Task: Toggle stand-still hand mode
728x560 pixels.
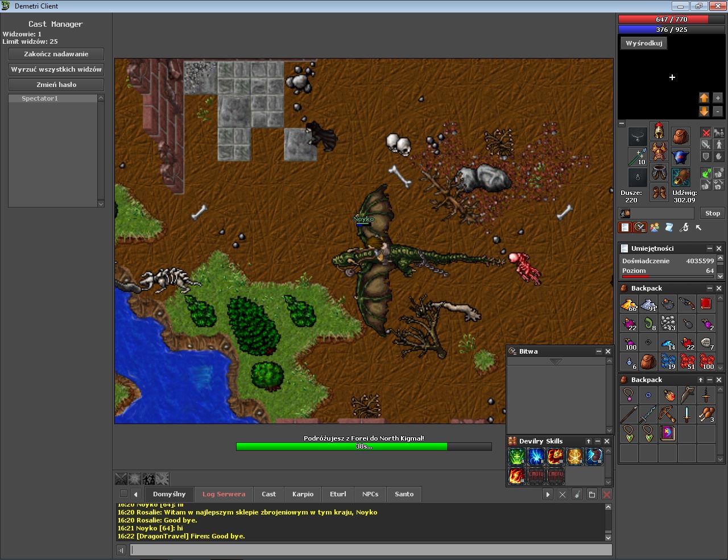Action: pyautogui.click(x=719, y=156)
